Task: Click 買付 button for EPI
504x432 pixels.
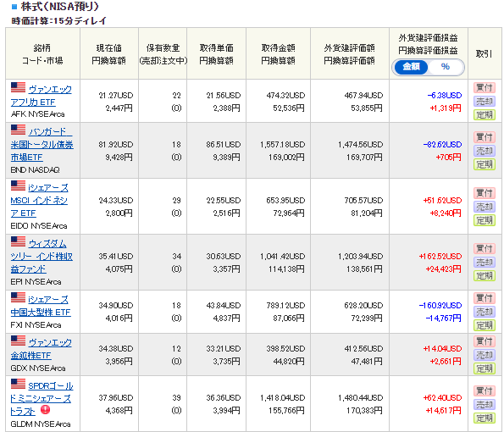Action: [x=484, y=248]
